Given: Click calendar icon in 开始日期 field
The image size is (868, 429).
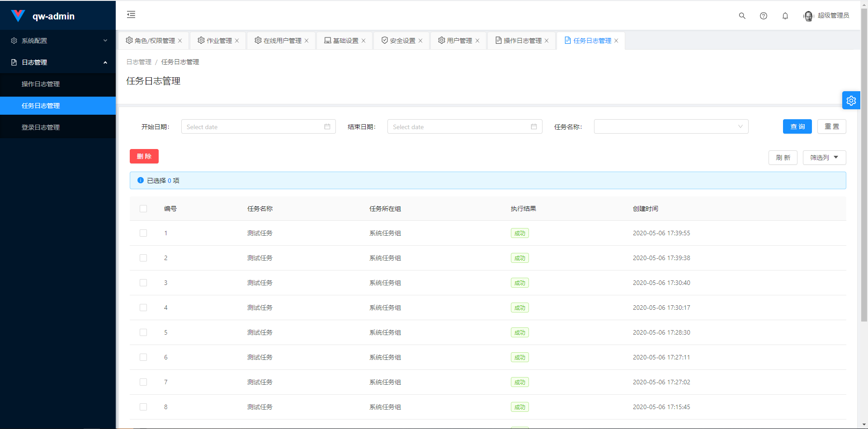Looking at the screenshot, I should (x=327, y=126).
